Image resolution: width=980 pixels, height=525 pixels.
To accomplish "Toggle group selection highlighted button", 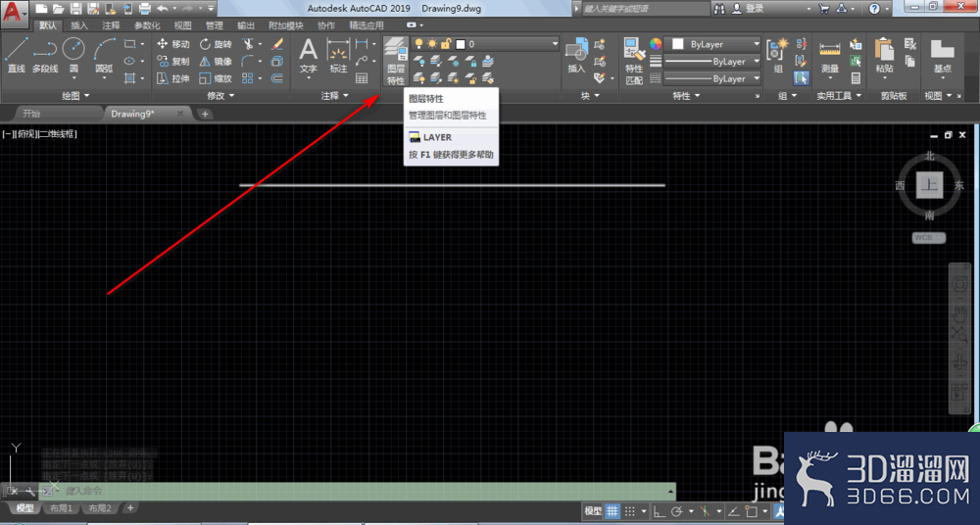I will pyautogui.click(x=802, y=78).
